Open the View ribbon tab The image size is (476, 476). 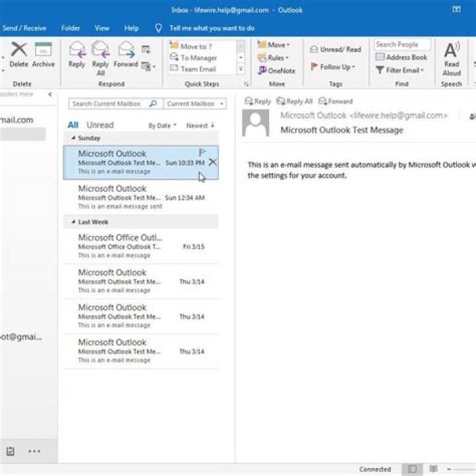click(102, 28)
